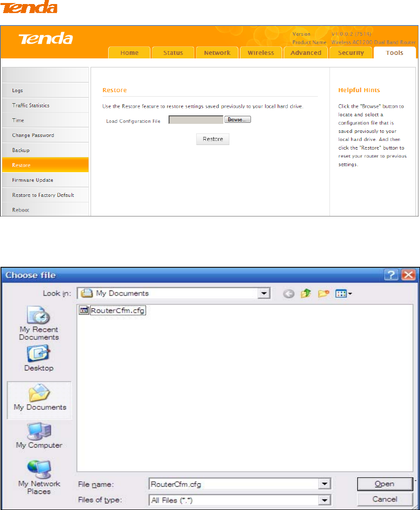Open the Home tab
Viewport: 420px width, 510px height.
click(129, 53)
